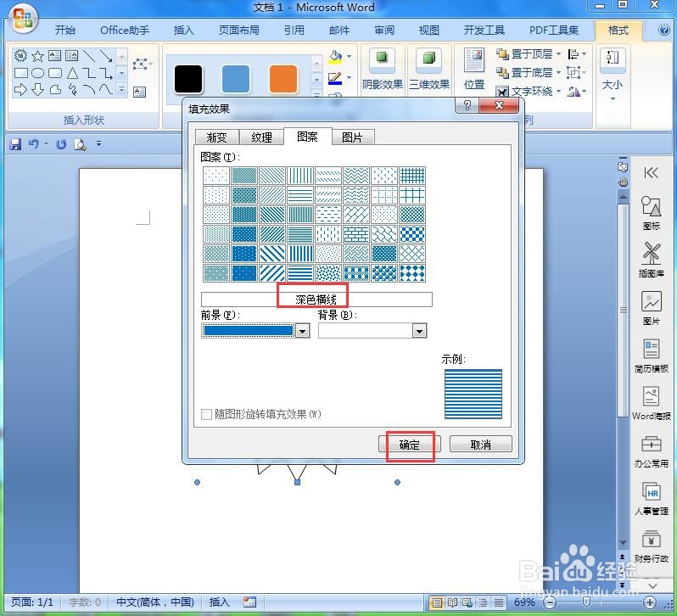Viewport: 677px width, 616px height.
Task: Collapse the right sidebar with double chevron
Action: (x=651, y=173)
